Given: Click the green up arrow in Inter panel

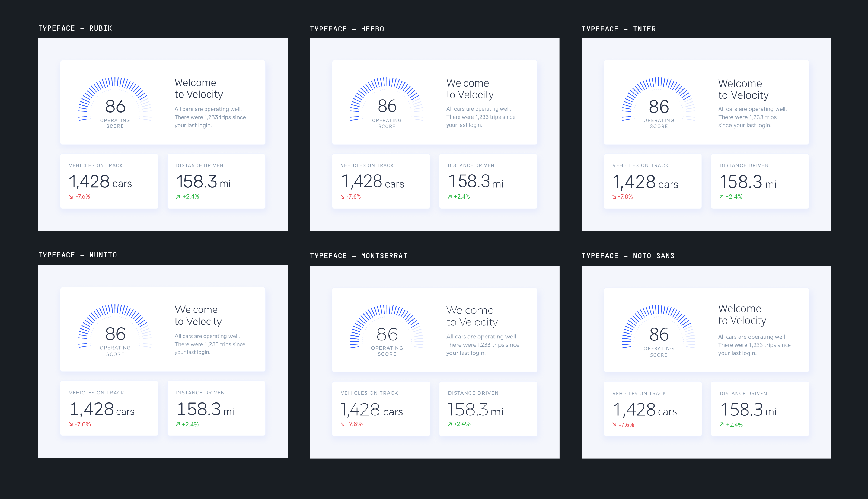Looking at the screenshot, I should (x=721, y=197).
